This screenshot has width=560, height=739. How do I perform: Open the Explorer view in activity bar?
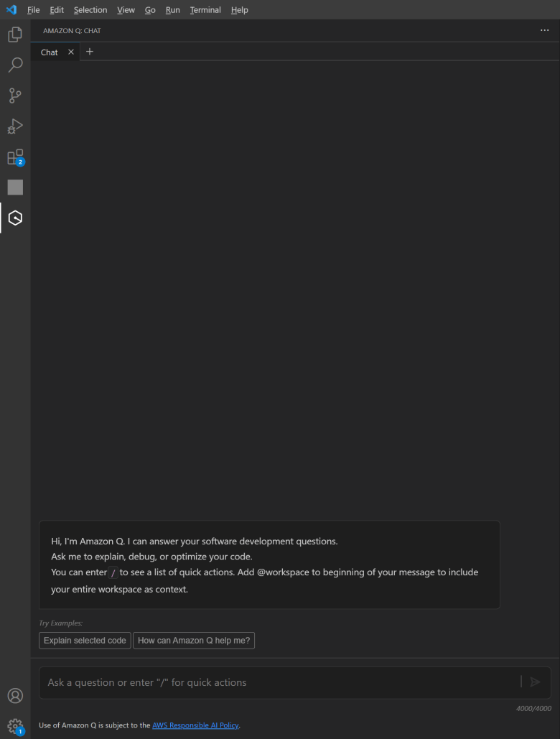[15, 34]
